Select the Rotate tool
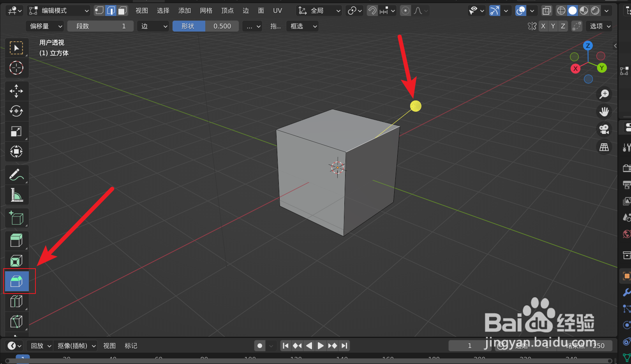The image size is (631, 364). coord(16,111)
